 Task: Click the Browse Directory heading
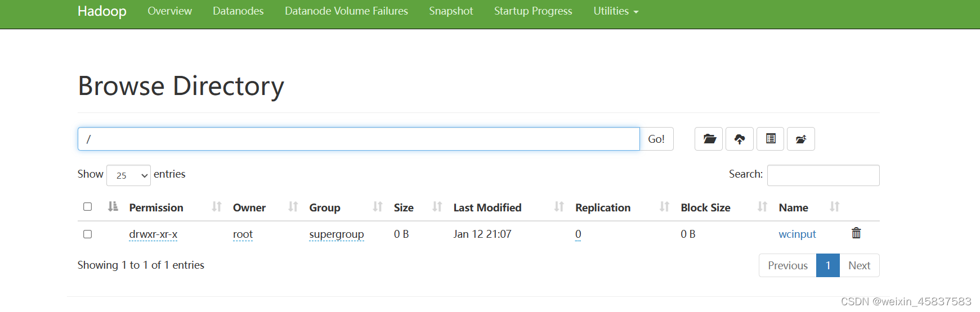point(181,87)
